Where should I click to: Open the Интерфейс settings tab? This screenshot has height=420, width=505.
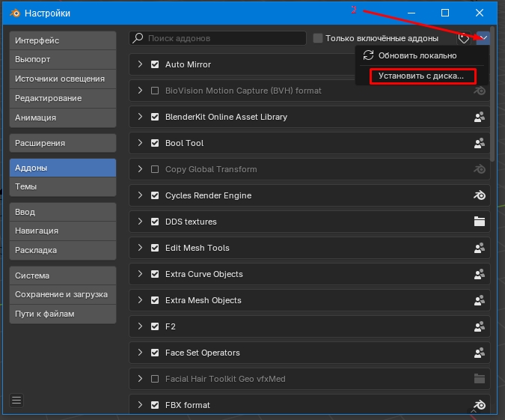click(63, 40)
